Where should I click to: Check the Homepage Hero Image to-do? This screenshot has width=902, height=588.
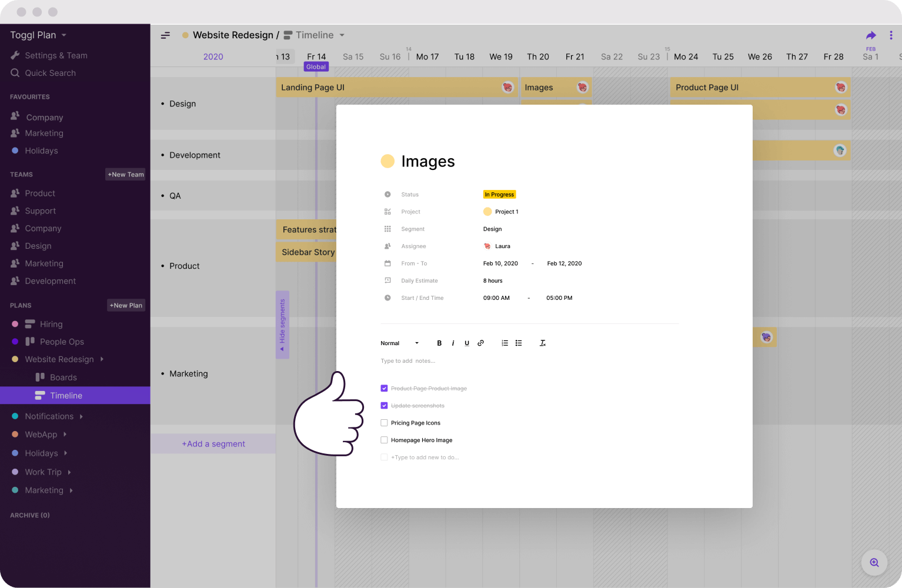tap(384, 440)
